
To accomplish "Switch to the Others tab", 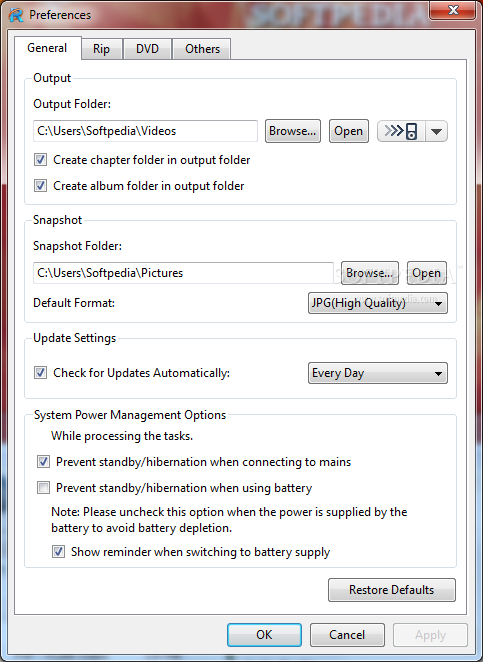I will pyautogui.click(x=202, y=49).
